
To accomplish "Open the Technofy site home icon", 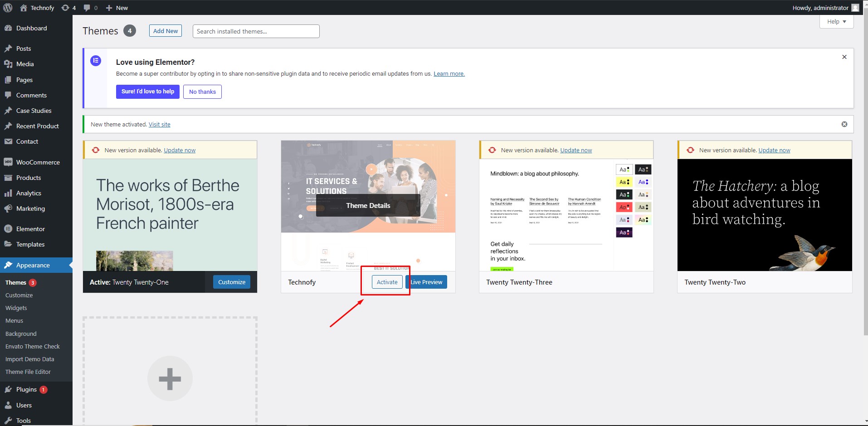I will click(x=24, y=8).
